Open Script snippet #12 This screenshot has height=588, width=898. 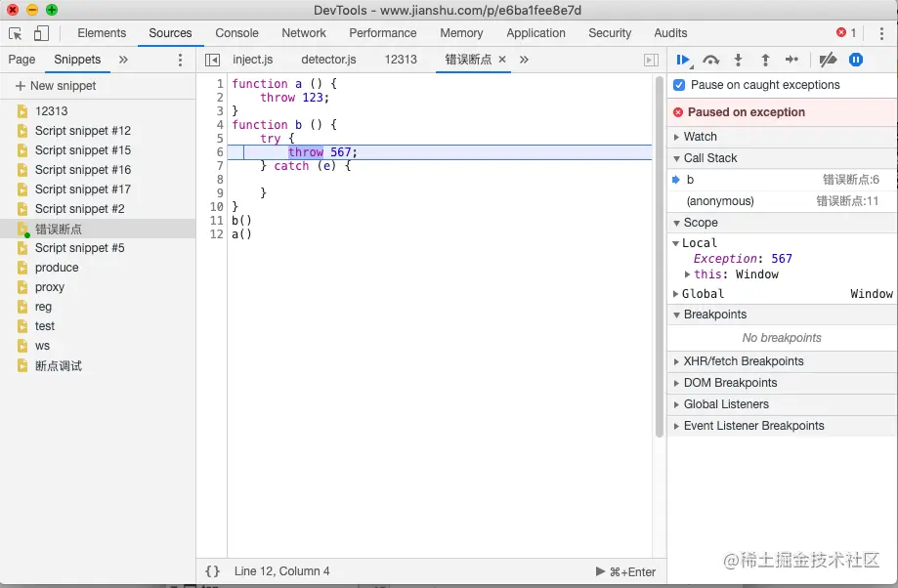pyautogui.click(x=98, y=131)
